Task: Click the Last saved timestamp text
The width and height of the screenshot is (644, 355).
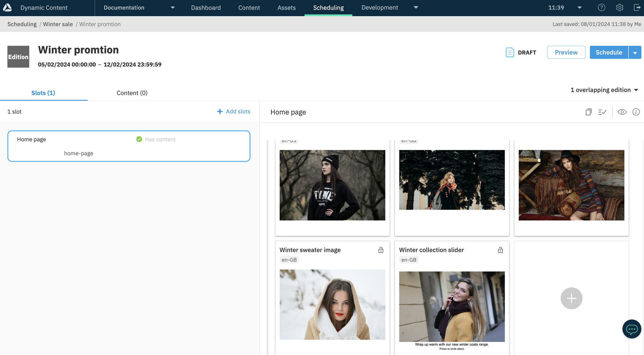Action: 597,24
